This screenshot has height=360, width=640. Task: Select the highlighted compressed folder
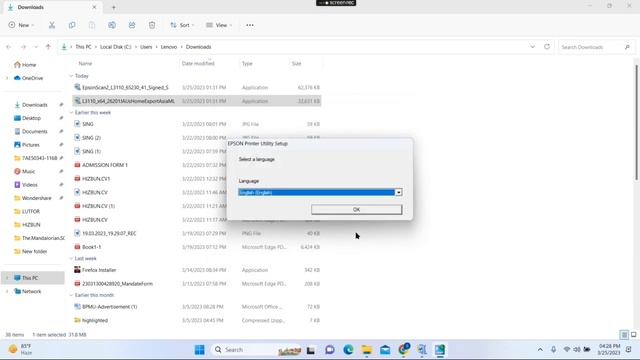pyautogui.click(x=197, y=320)
